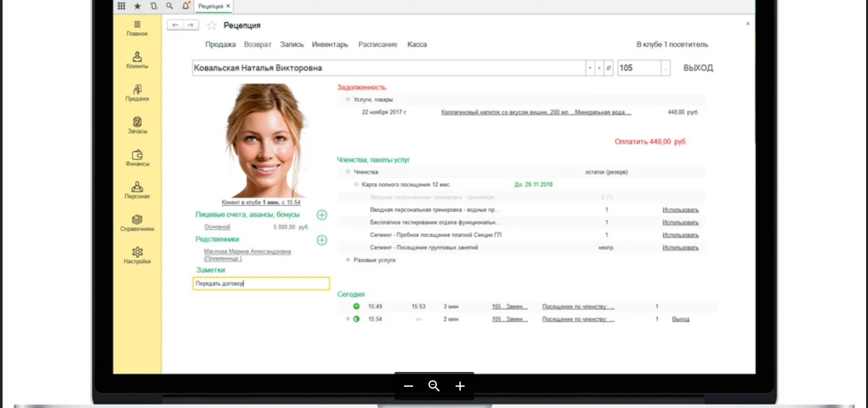The height and width of the screenshot is (408, 868).
Task: Zoom in with the plus control
Action: coord(459,386)
